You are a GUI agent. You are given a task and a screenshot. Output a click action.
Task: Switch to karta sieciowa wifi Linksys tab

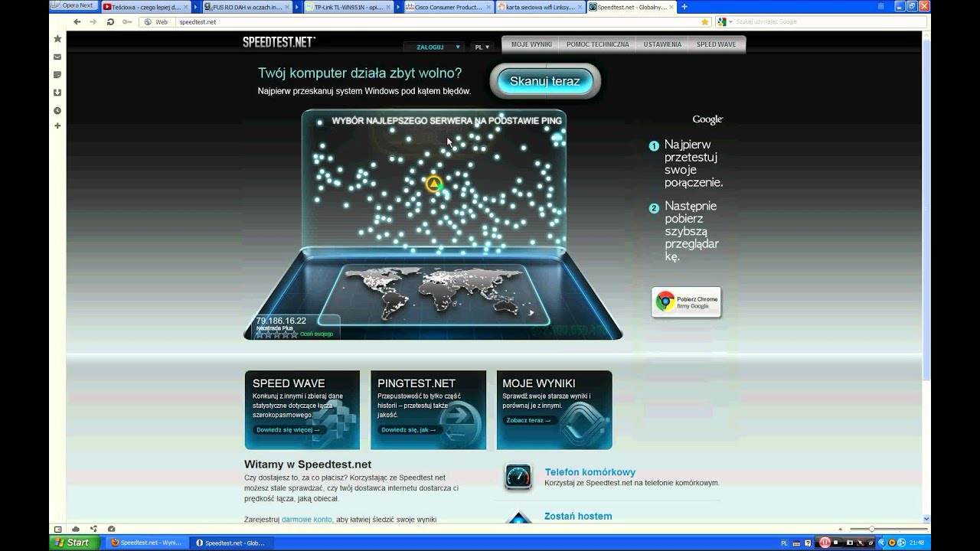[x=541, y=7]
